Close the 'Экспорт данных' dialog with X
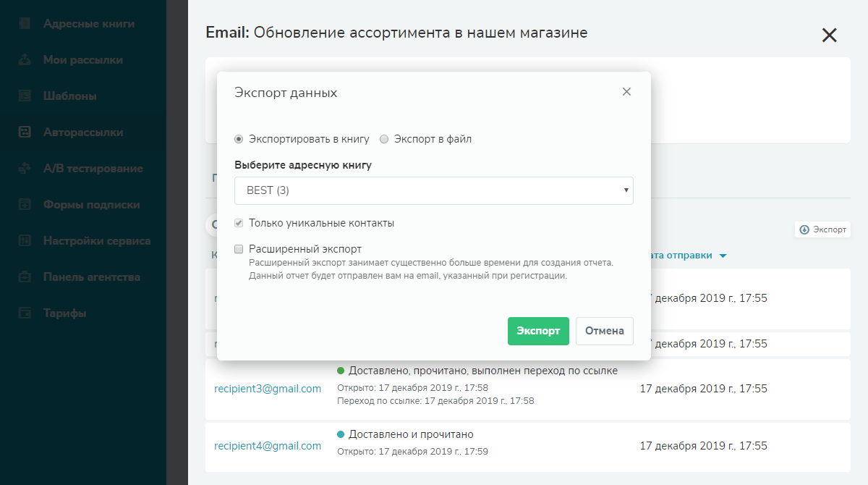This screenshot has height=485, width=868. point(626,92)
